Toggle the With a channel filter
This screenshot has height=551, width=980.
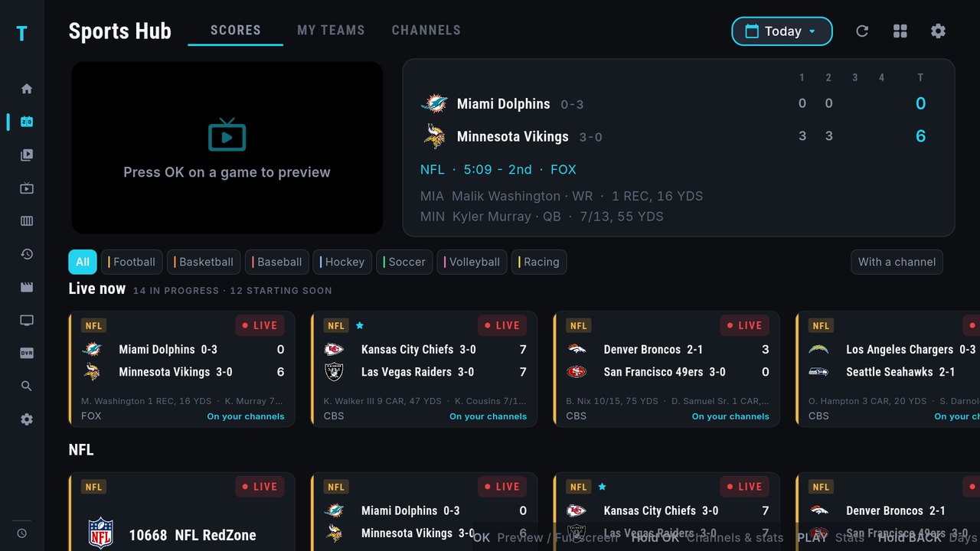tap(897, 262)
